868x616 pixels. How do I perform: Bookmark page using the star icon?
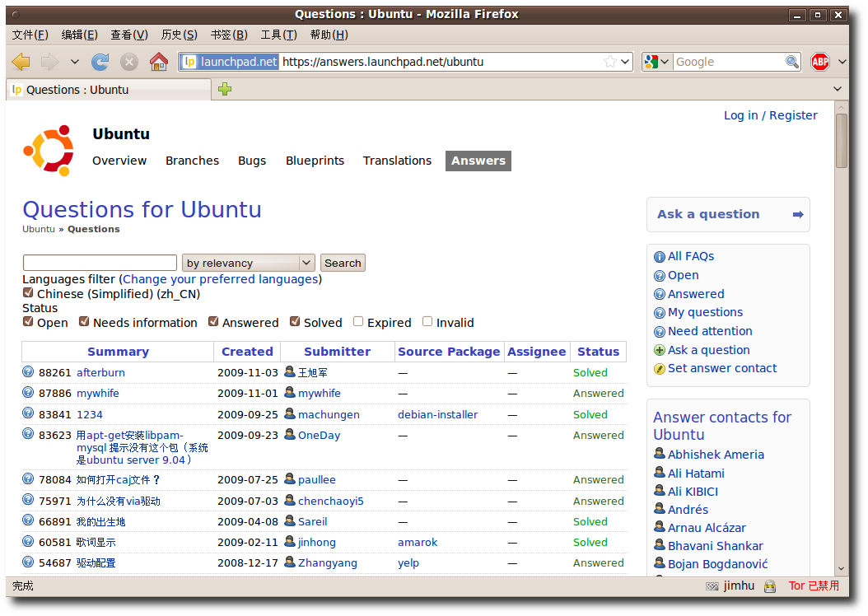[609, 62]
